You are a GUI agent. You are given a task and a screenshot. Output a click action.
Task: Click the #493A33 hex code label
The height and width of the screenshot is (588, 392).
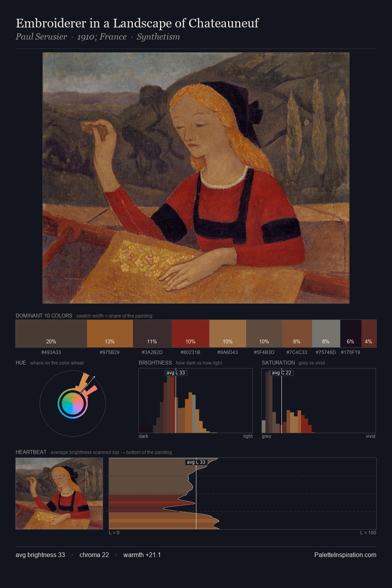point(51,352)
